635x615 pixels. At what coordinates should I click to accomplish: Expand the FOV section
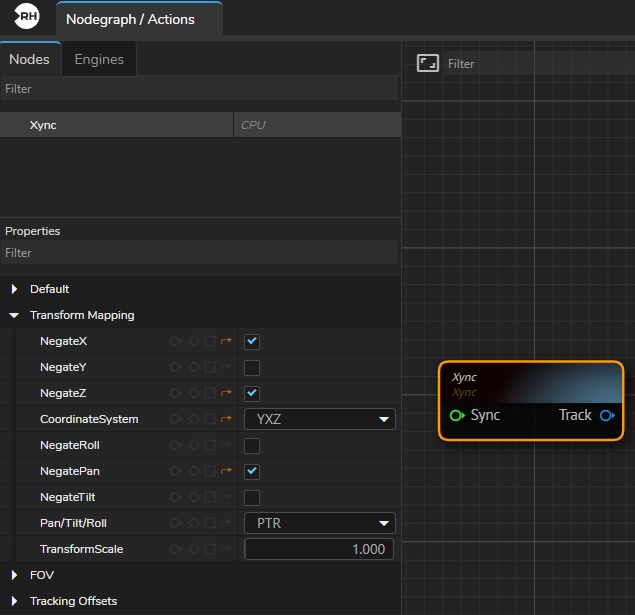pyautogui.click(x=14, y=575)
